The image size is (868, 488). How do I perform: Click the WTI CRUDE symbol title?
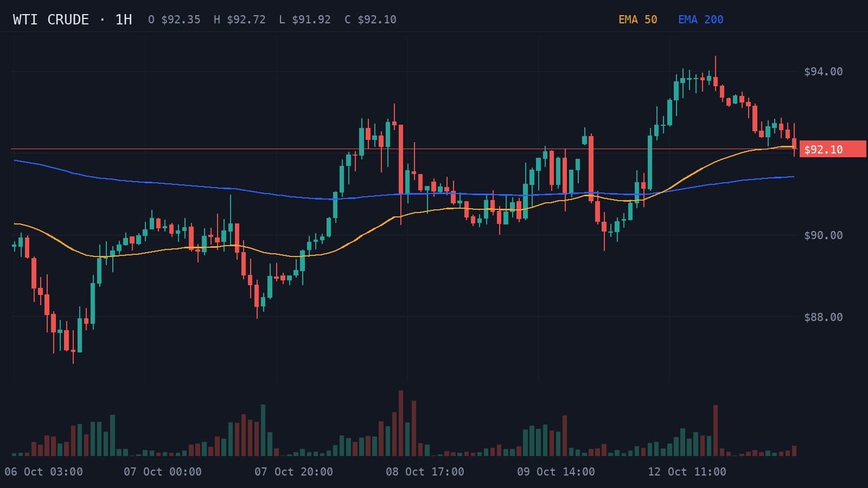(x=51, y=20)
